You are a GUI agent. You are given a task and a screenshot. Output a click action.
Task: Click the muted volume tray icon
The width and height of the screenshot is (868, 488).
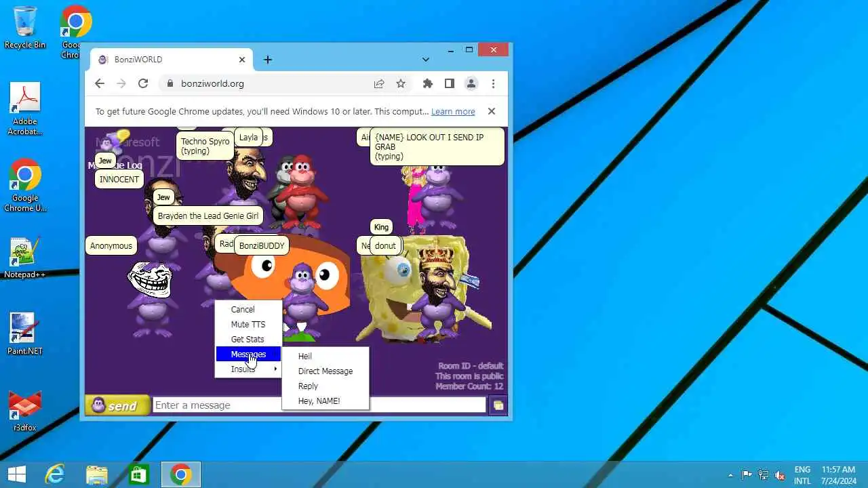point(780,475)
